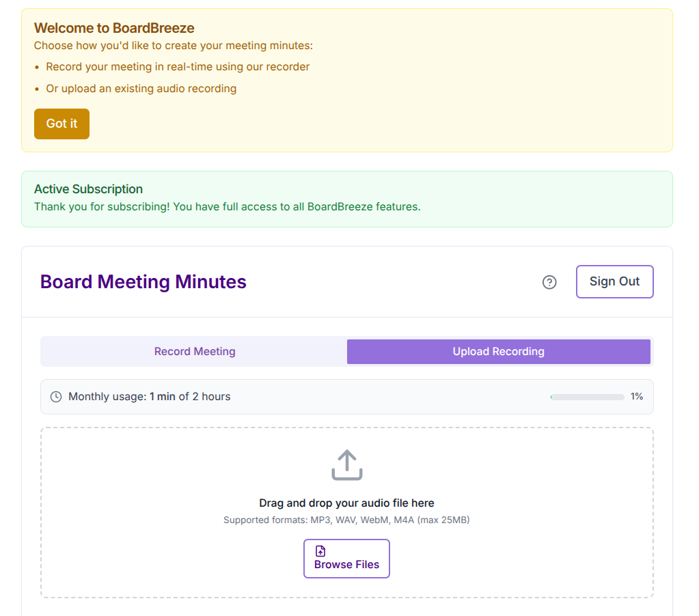
Task: Click 'Or upload an existing audio recording' bullet
Action: (141, 89)
